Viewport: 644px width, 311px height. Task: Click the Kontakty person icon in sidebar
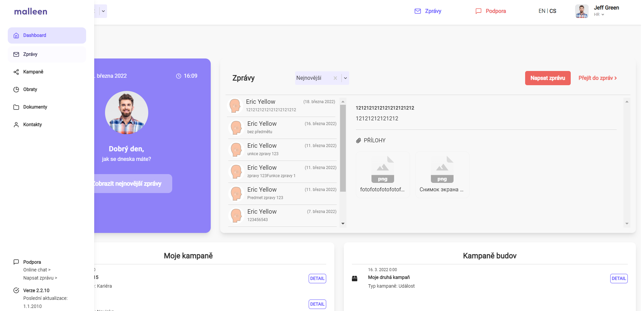pyautogui.click(x=16, y=125)
